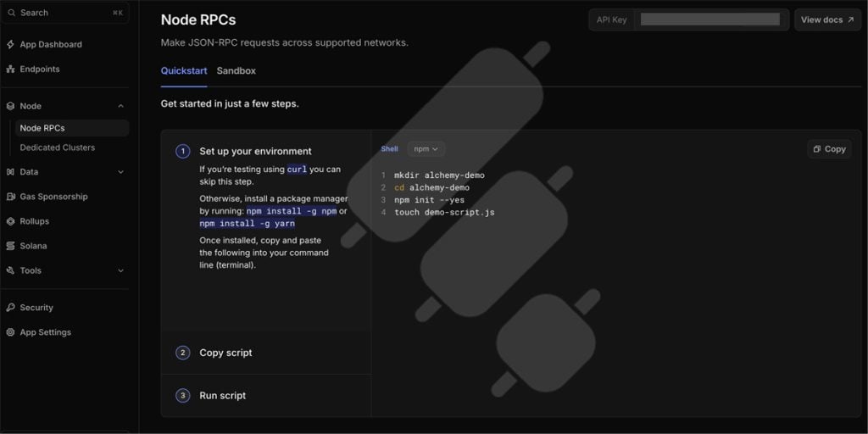This screenshot has height=434, width=868.
Task: Click the Node RPCs page title
Action: [x=198, y=20]
